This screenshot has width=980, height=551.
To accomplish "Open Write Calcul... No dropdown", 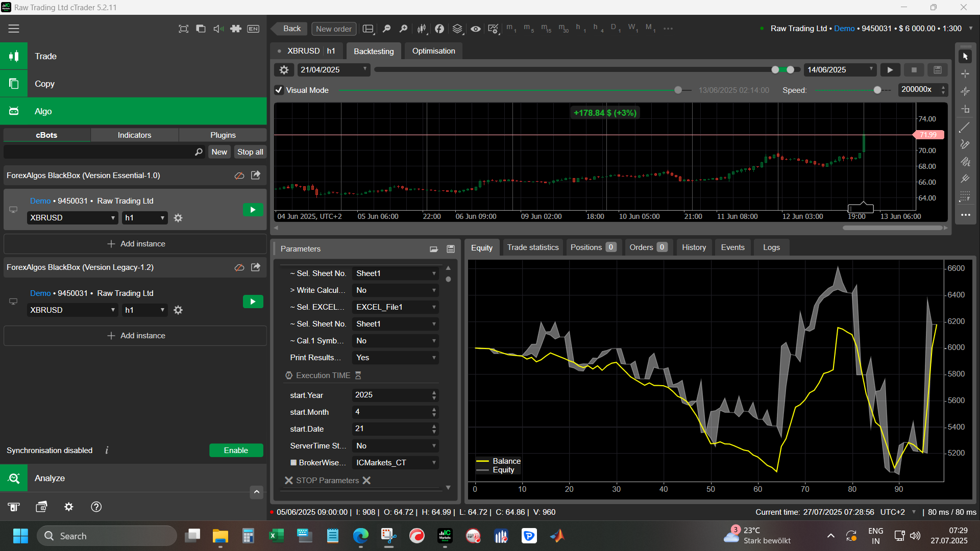I will 396,290.
